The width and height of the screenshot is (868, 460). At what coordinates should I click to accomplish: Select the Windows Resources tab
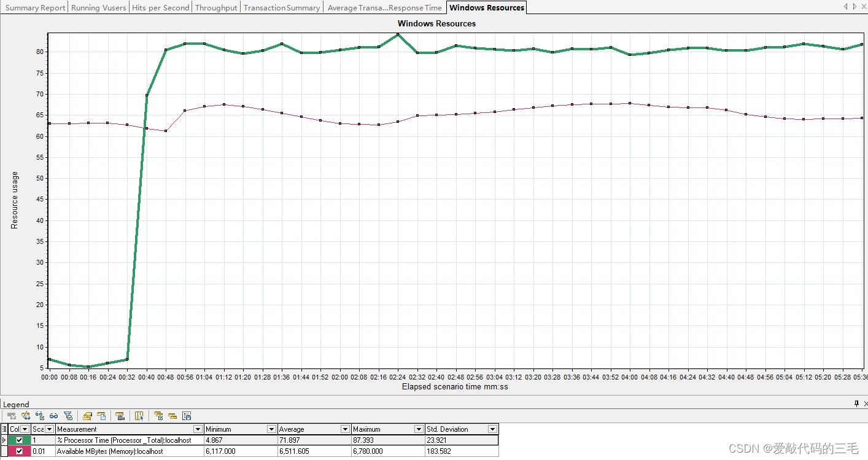[487, 7]
